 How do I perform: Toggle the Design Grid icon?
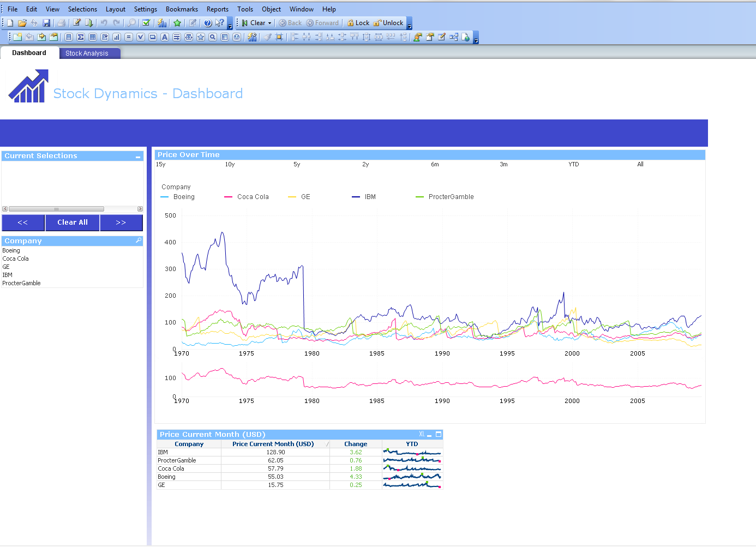279,37
